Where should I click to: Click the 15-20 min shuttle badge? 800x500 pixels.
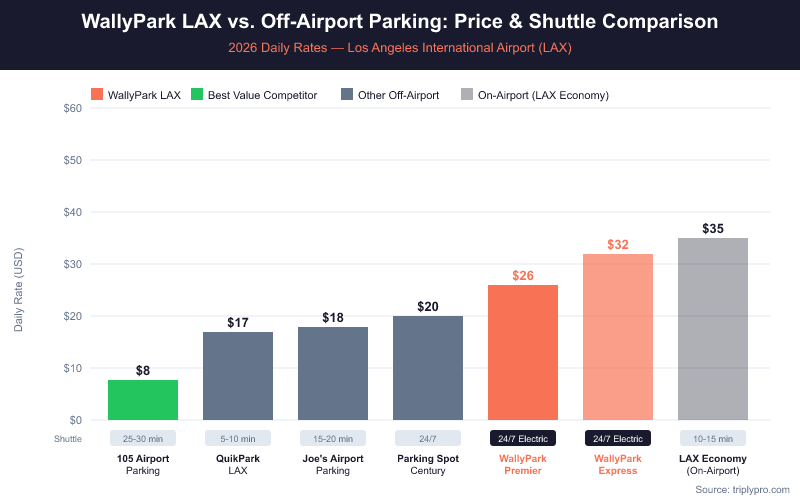[333, 438]
